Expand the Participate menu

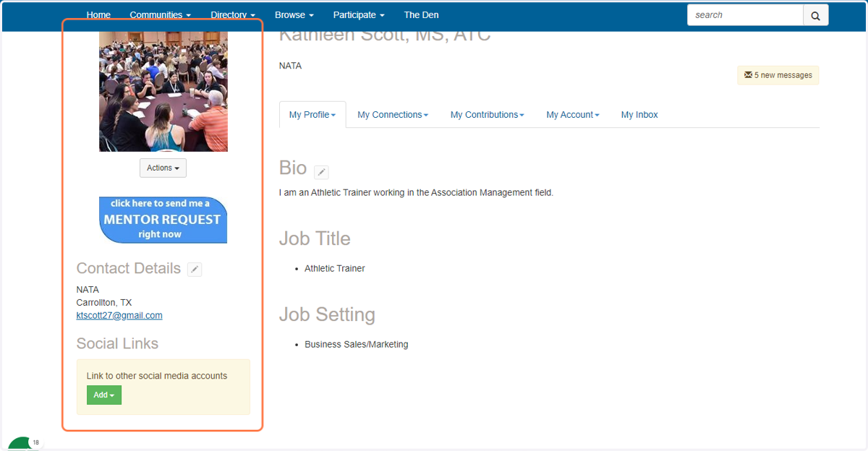[x=359, y=14]
